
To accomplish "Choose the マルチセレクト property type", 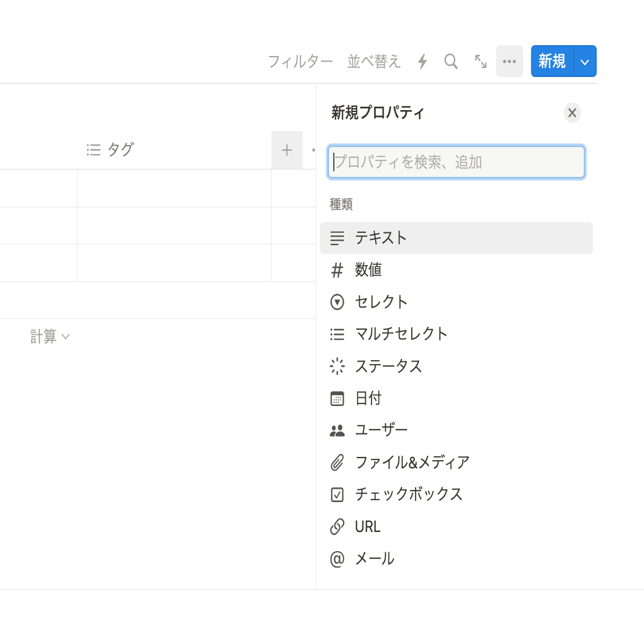I will [456, 334].
